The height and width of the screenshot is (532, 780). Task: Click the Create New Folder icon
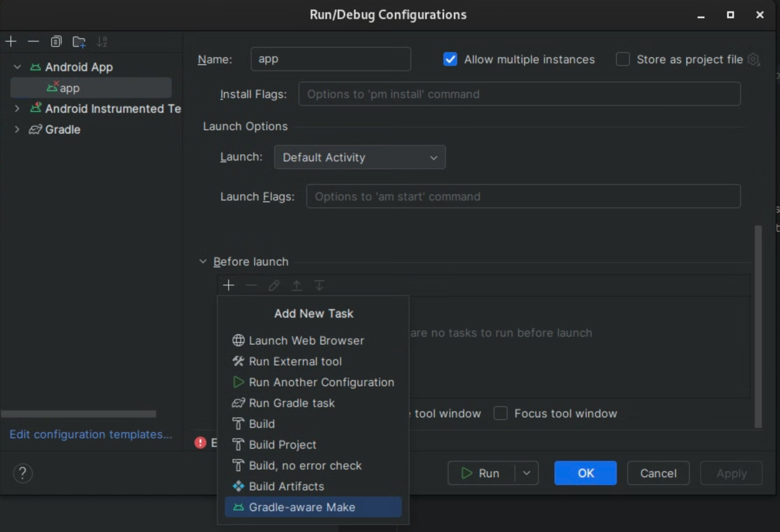[79, 42]
